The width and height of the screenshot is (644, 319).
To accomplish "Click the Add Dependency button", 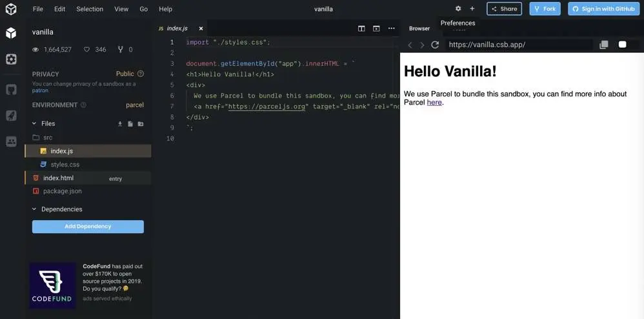I will pos(88,227).
